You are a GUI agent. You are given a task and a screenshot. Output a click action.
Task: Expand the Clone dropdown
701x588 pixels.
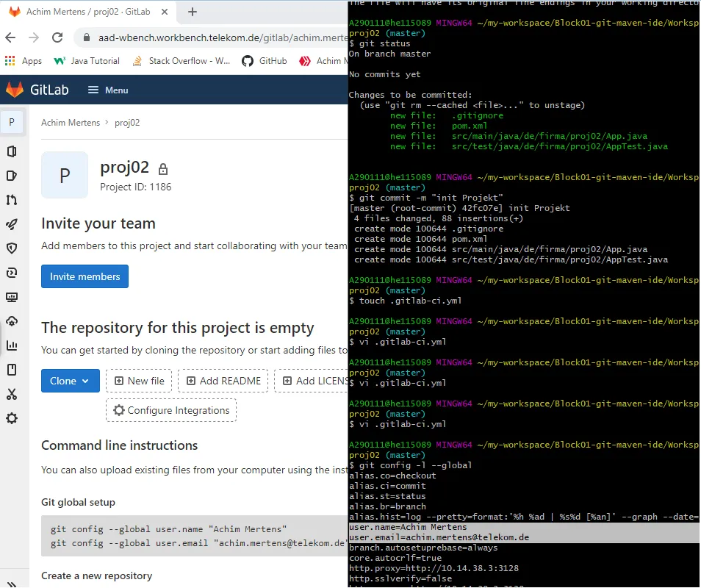[71, 381]
